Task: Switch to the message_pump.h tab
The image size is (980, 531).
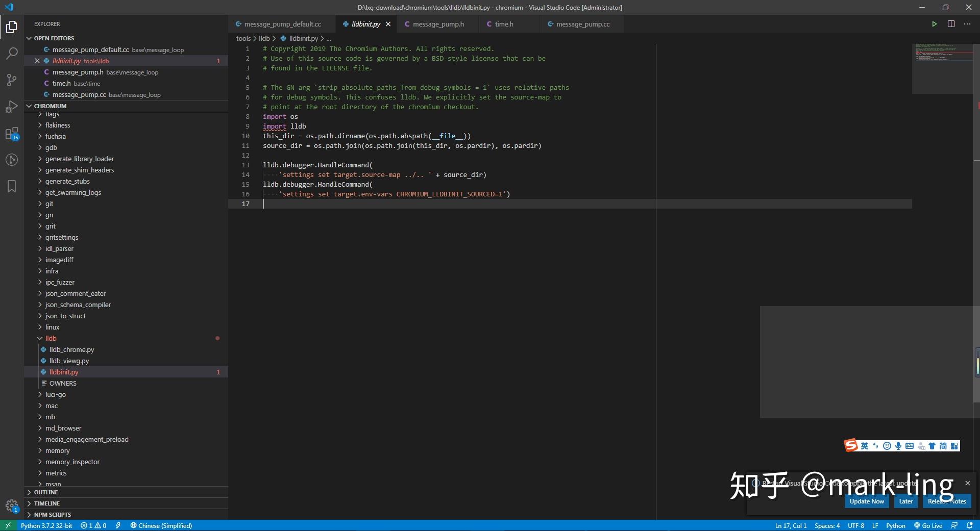Action: click(438, 24)
